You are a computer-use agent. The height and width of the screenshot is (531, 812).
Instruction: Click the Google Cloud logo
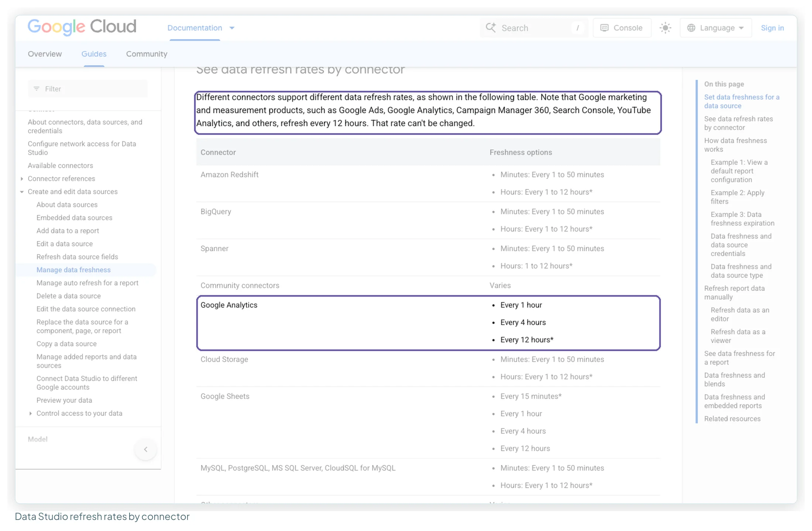tap(82, 27)
